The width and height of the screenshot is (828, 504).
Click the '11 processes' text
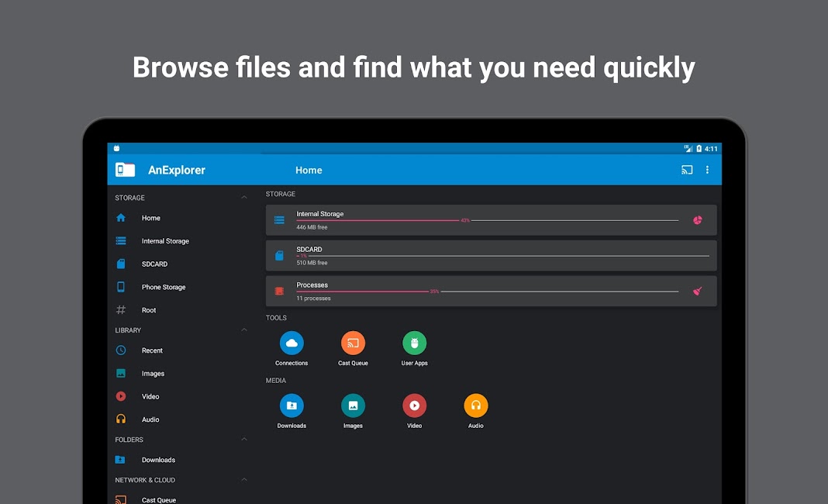click(x=313, y=298)
